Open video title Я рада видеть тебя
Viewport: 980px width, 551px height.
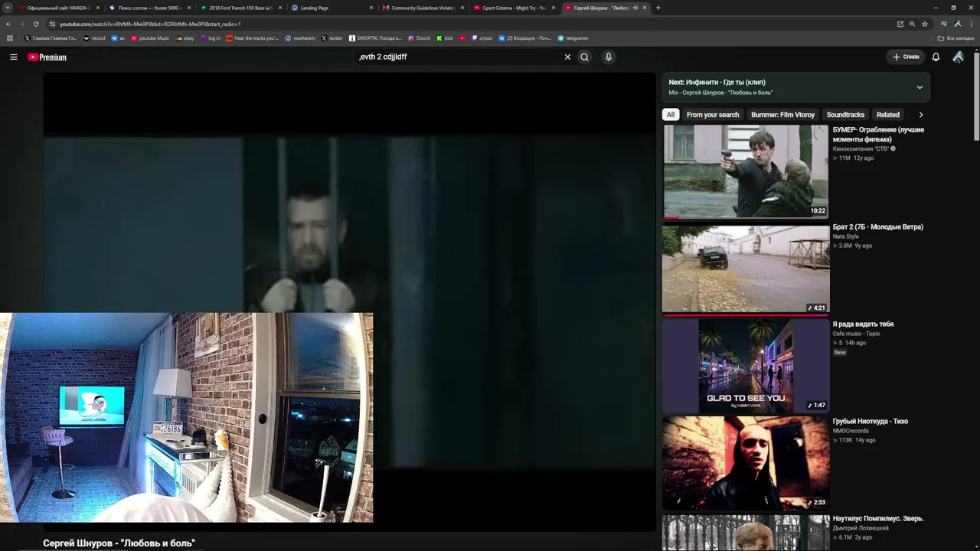(863, 324)
